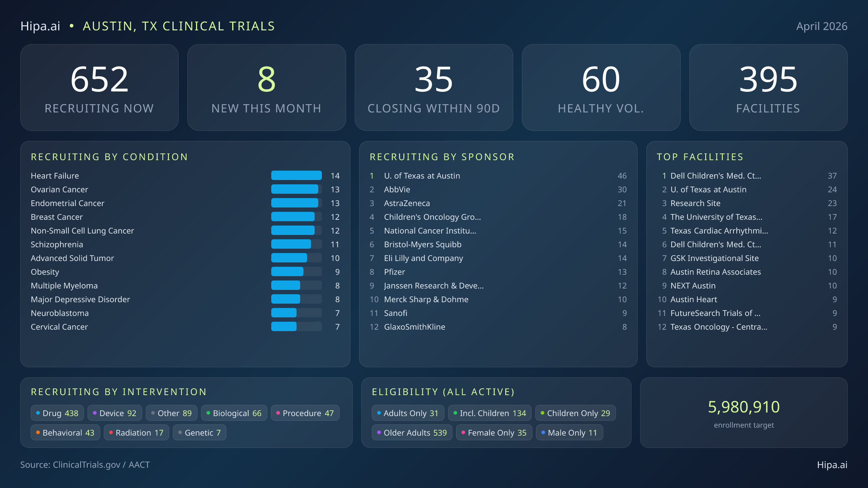
Task: Click sponsor U. of Texas at Austin, 46
Action: (498, 176)
